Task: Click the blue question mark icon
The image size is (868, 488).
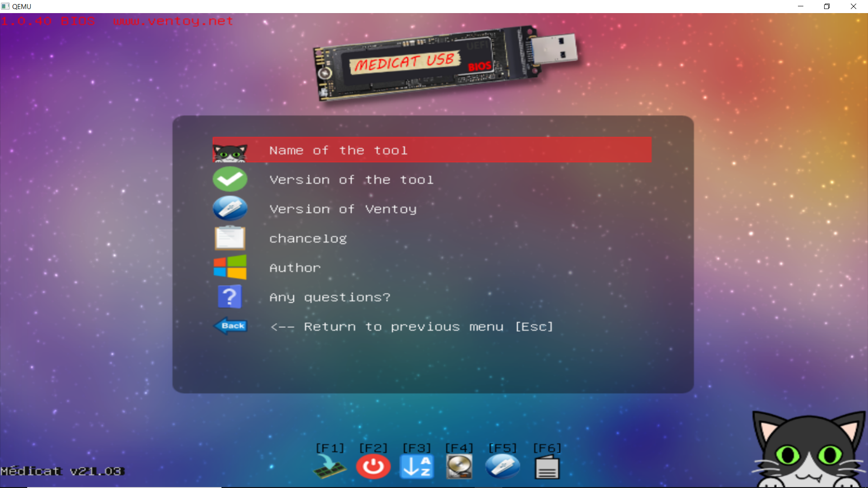Action: pos(230,297)
